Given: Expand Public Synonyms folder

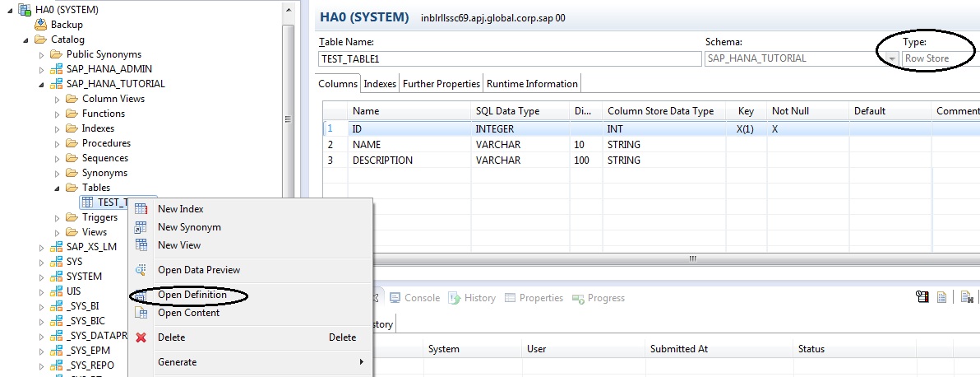Looking at the screenshot, I should point(41,54).
